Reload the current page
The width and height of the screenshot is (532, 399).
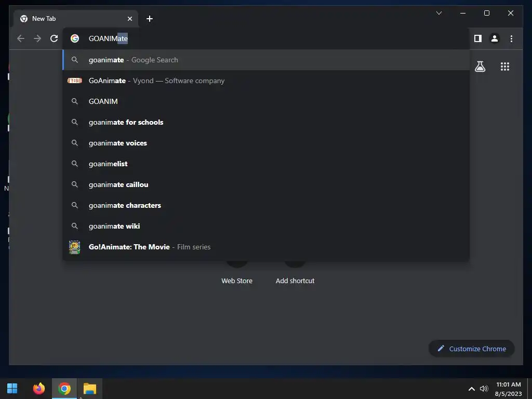(x=54, y=38)
